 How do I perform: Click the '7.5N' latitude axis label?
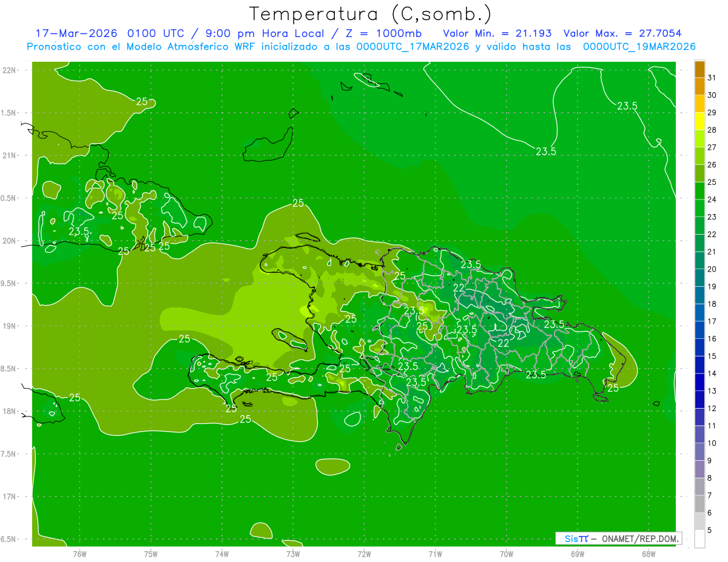pyautogui.click(x=9, y=454)
